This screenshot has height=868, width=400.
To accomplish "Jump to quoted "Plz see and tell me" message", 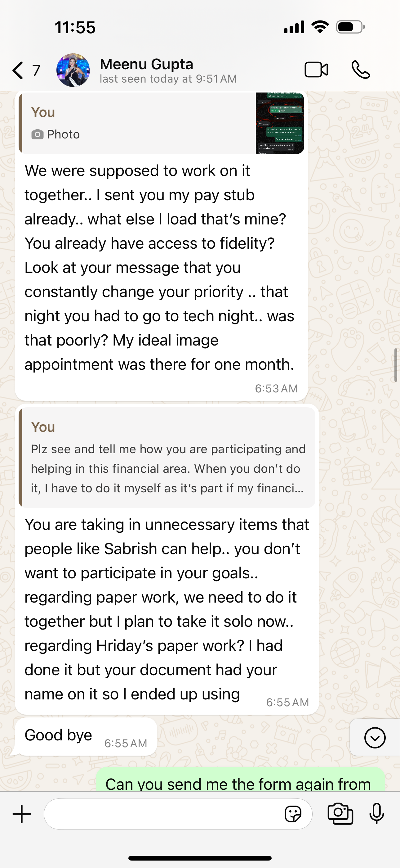I will (167, 458).
